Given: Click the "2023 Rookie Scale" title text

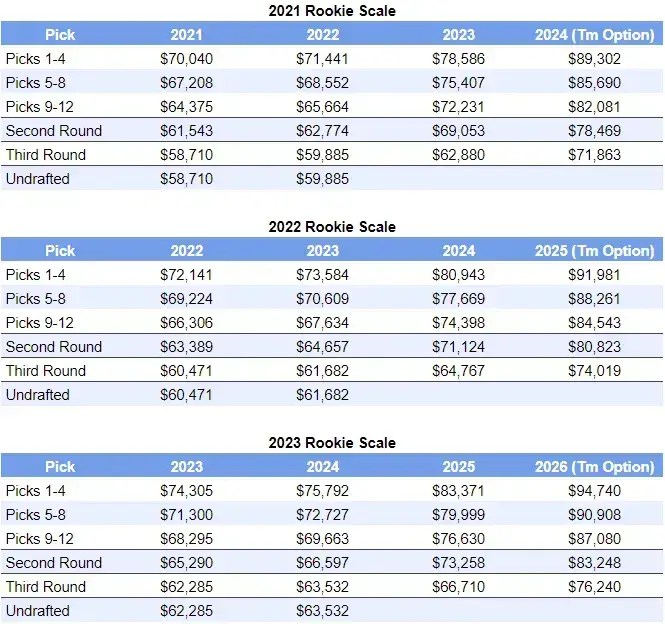Looking at the screenshot, I should click(x=332, y=443).
